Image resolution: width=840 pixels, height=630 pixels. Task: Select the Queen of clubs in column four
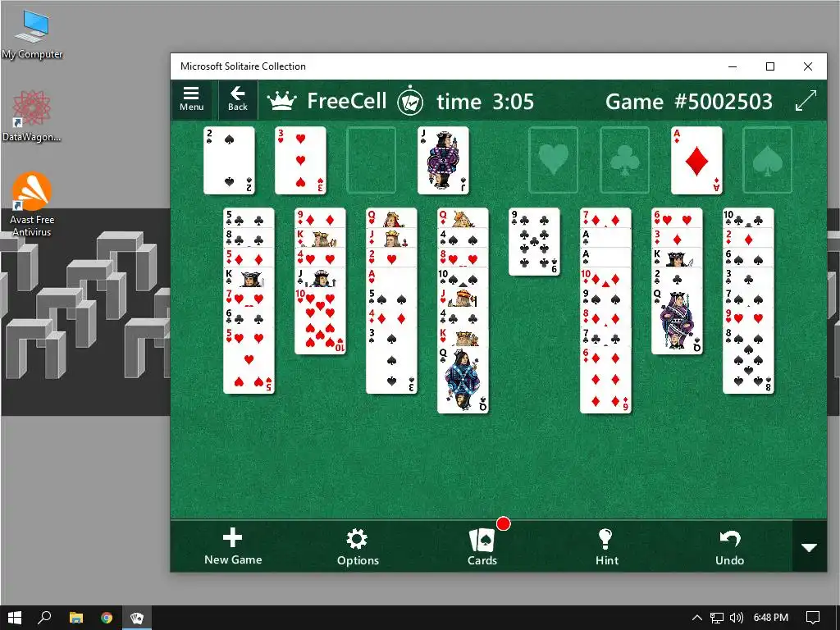point(463,381)
